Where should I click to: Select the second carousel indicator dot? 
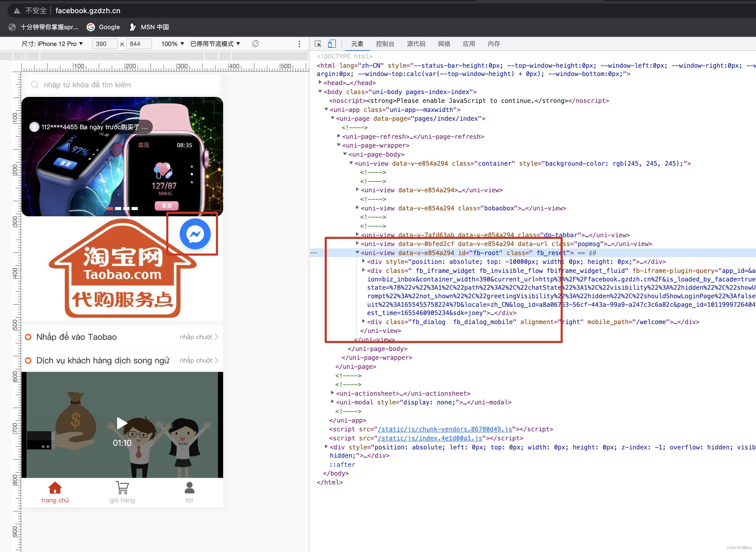[118, 209]
